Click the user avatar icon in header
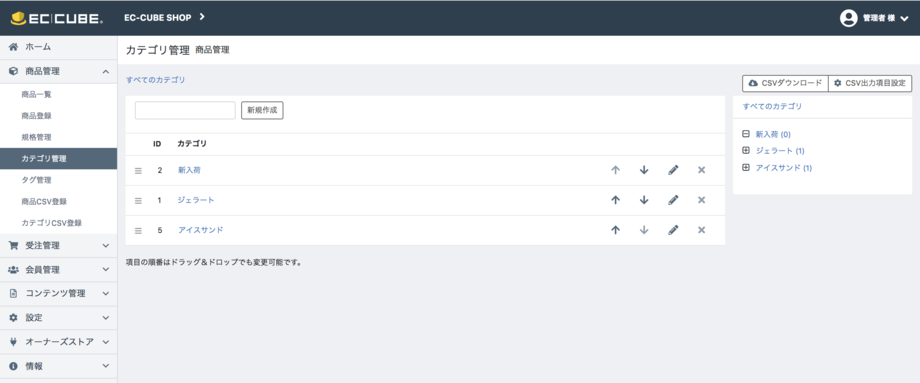Screen dimensions: 920x383 [848, 18]
